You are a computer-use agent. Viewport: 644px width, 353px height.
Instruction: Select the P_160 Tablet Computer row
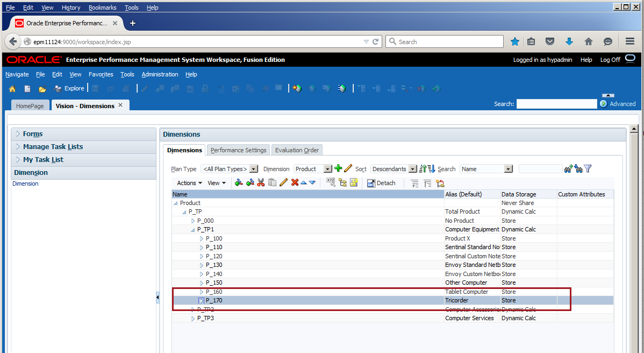(392, 292)
